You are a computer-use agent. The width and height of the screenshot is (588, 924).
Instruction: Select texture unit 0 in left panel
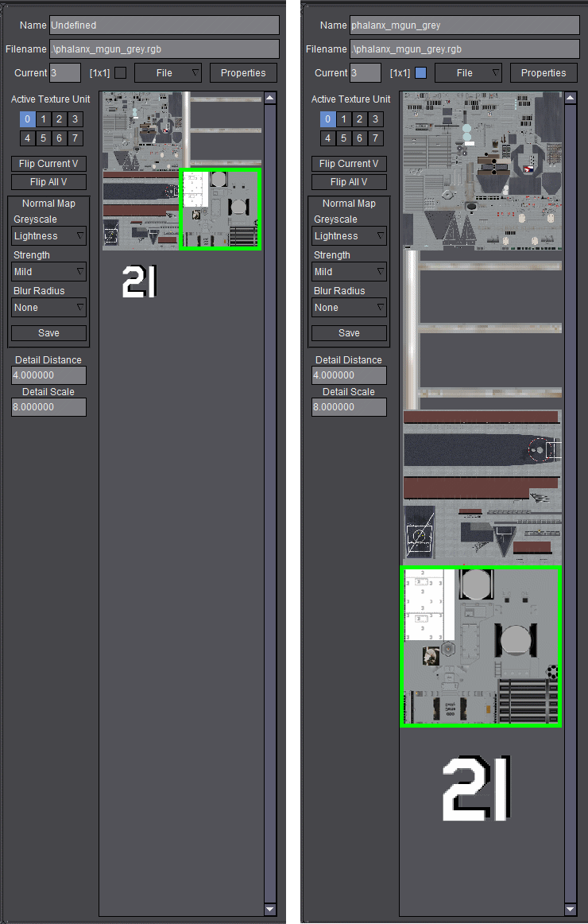click(x=27, y=119)
